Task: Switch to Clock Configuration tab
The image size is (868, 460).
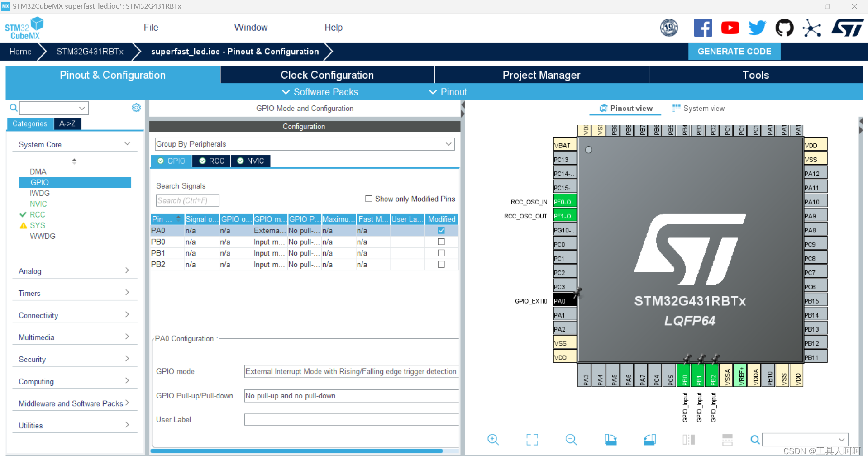Action: pyautogui.click(x=327, y=75)
